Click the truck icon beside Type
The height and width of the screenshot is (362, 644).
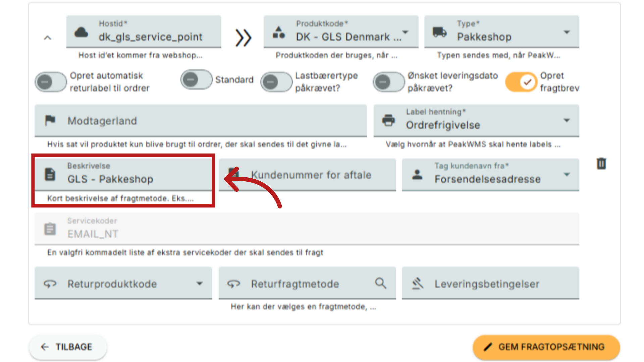pyautogui.click(x=439, y=32)
